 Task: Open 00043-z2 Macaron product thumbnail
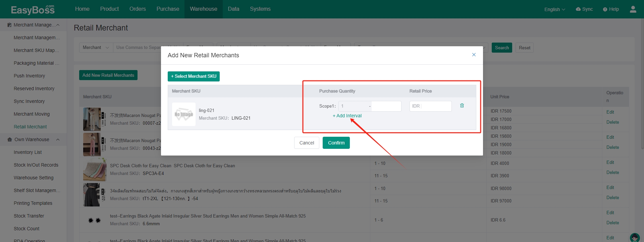[95, 144]
